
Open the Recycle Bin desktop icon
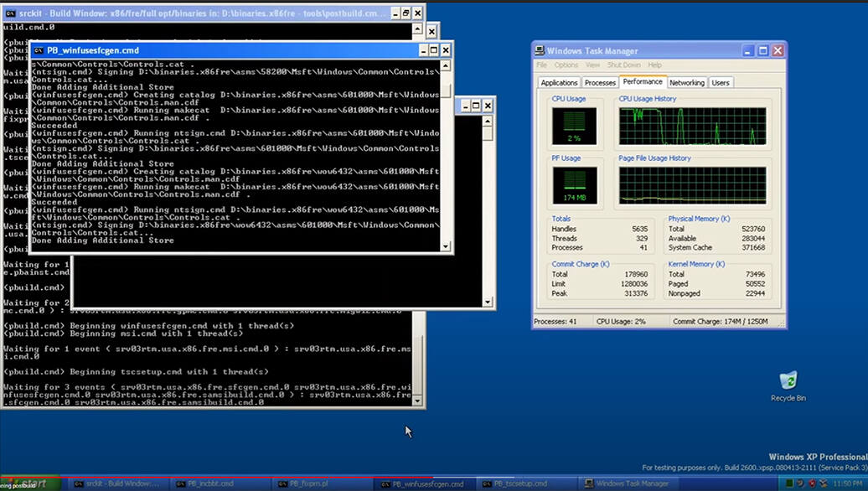pos(788,385)
